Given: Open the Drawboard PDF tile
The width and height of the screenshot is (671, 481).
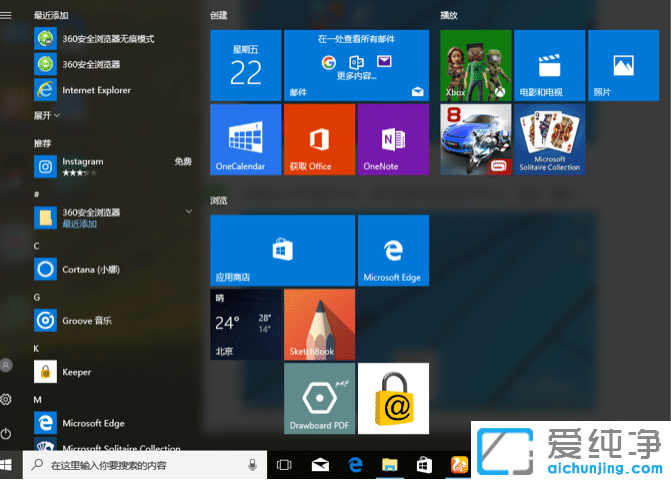Looking at the screenshot, I should [320, 398].
